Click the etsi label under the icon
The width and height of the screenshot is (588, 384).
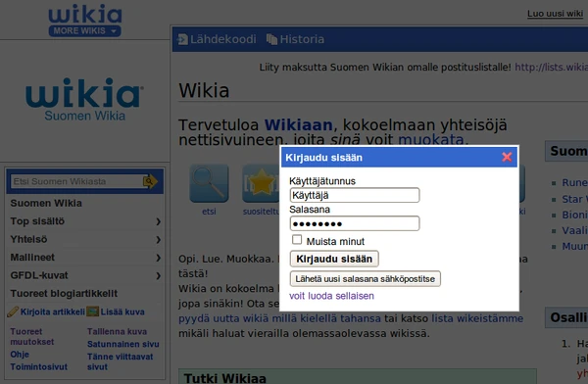point(209,212)
